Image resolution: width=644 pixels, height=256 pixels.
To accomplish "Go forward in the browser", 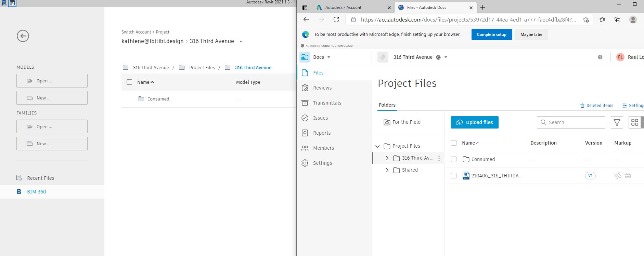I will pyautogui.click(x=321, y=19).
